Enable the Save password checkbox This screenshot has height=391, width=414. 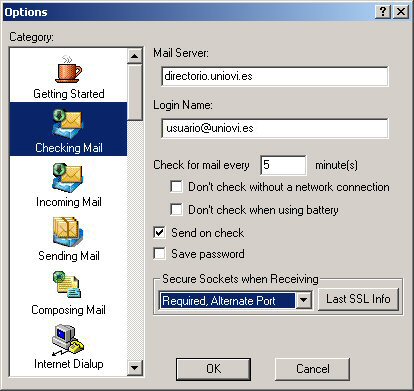click(x=159, y=254)
